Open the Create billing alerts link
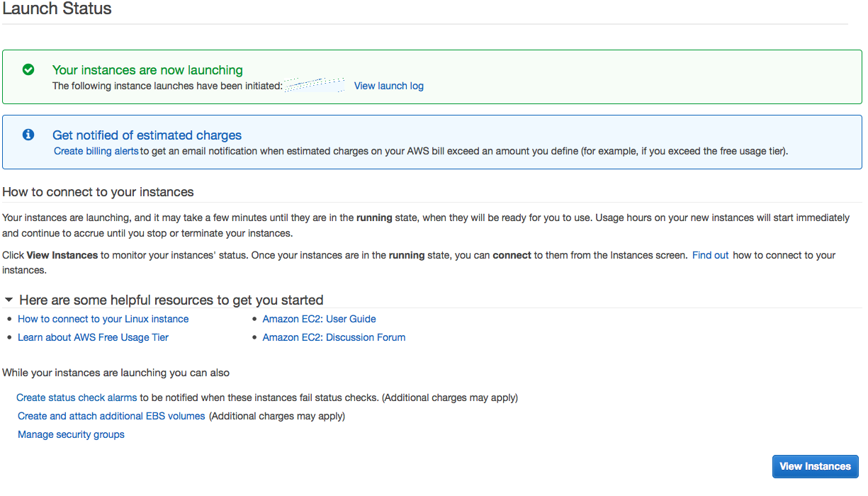The image size is (868, 496). click(x=96, y=151)
